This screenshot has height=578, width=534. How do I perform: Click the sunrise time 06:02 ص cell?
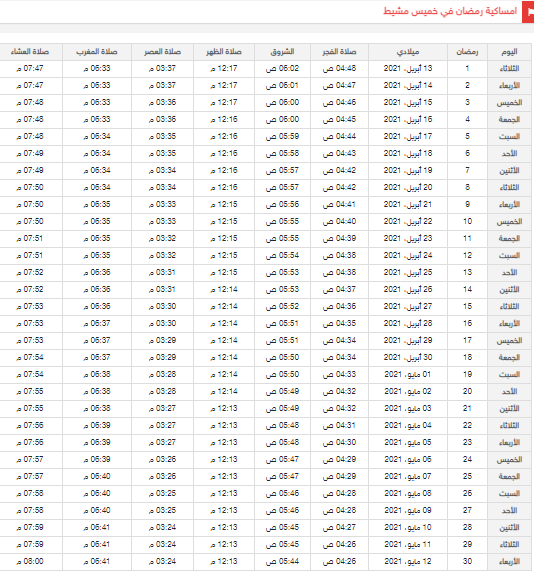click(x=282, y=69)
